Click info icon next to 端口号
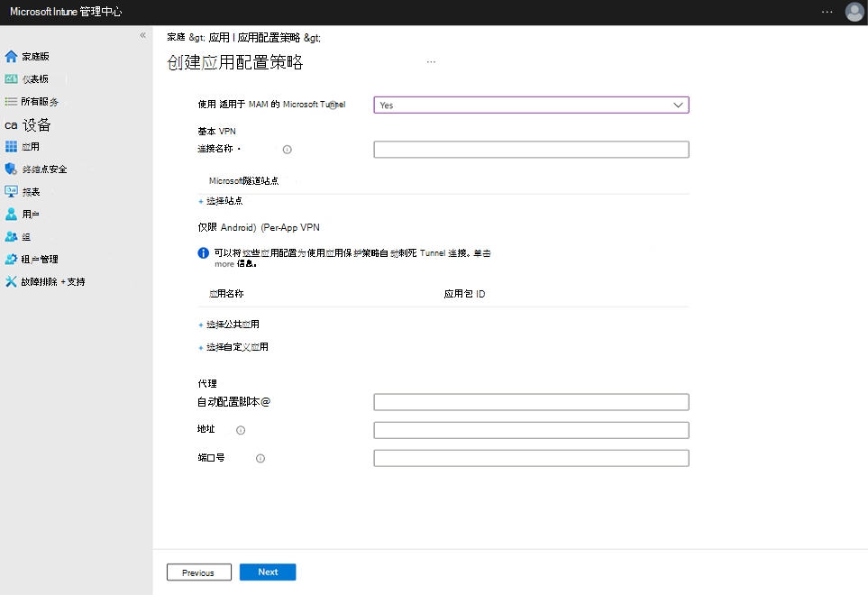868x595 pixels. coord(260,458)
